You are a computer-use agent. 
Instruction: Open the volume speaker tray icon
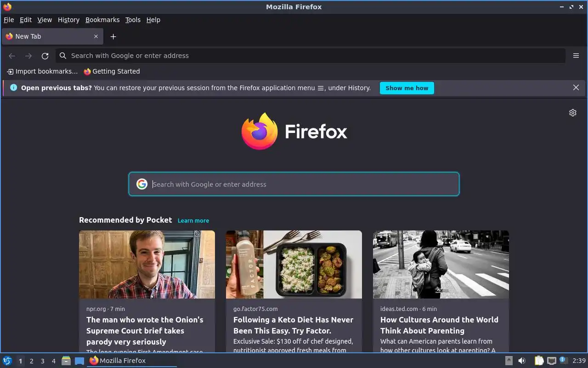coord(522,361)
